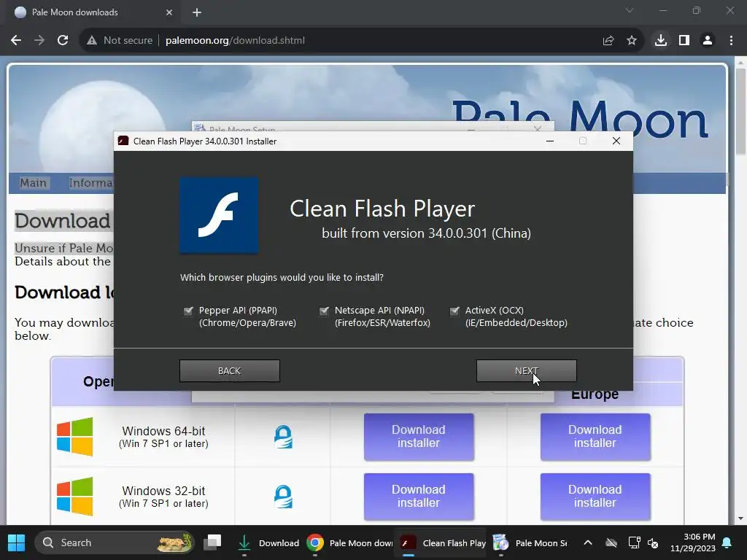Switch to Chrome Pale Moon taskbar item
The image size is (747, 560).
pos(349,542)
